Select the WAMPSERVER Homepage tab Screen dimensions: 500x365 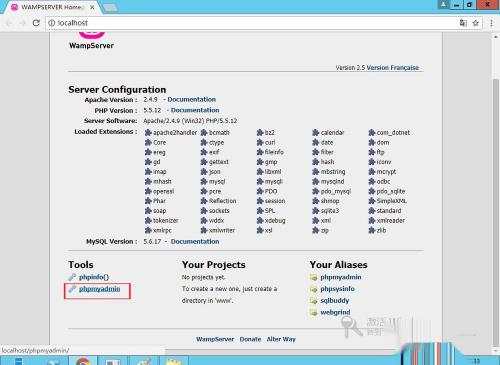[53, 7]
